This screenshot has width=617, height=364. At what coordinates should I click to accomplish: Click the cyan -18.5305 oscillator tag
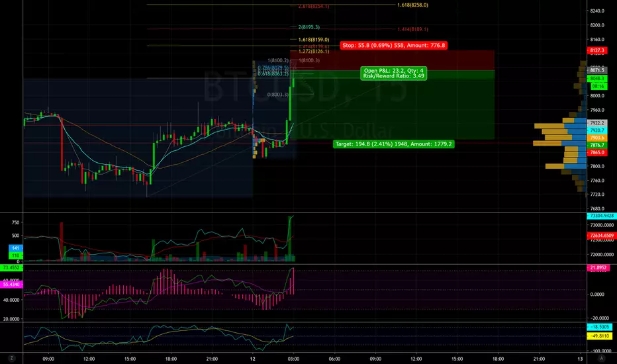(x=599, y=327)
